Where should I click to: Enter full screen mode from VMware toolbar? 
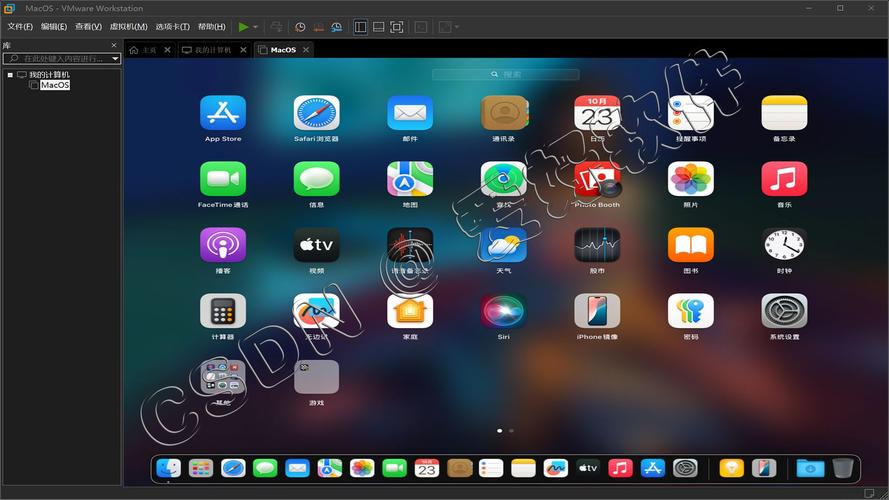pyautogui.click(x=397, y=27)
